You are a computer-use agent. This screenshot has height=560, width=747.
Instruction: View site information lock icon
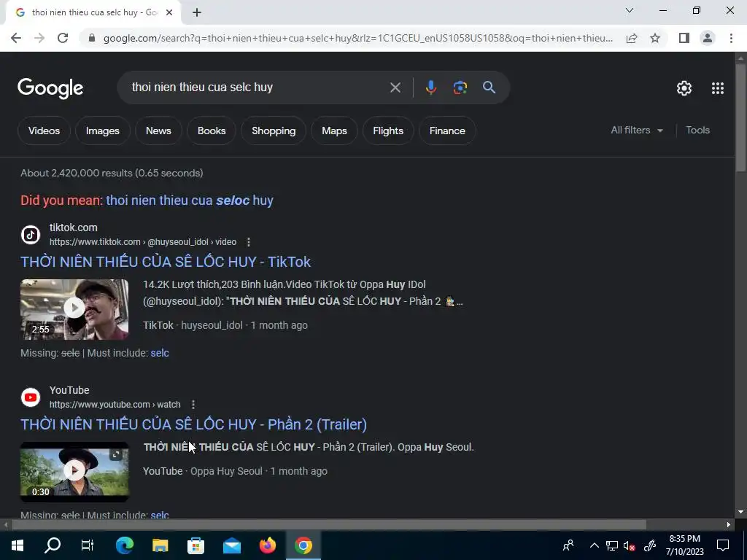click(92, 38)
